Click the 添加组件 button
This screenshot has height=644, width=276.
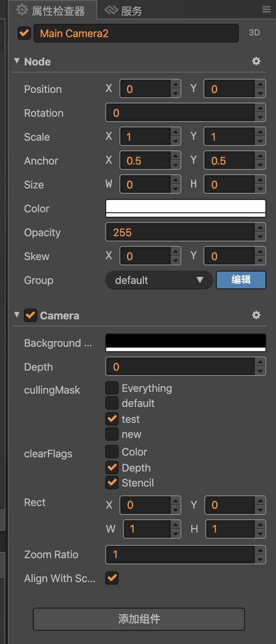coord(139,619)
